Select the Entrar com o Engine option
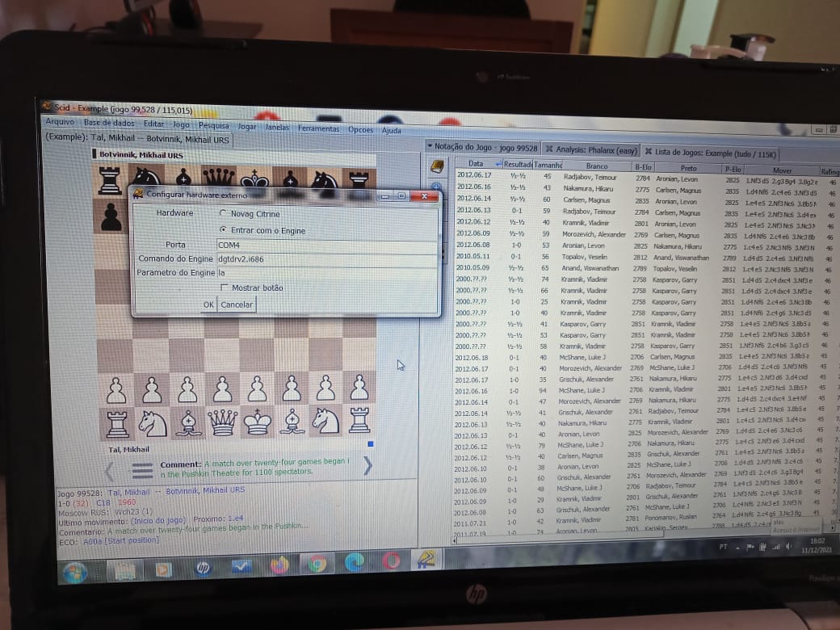Screen dimensions: 840x630 (x=223, y=230)
